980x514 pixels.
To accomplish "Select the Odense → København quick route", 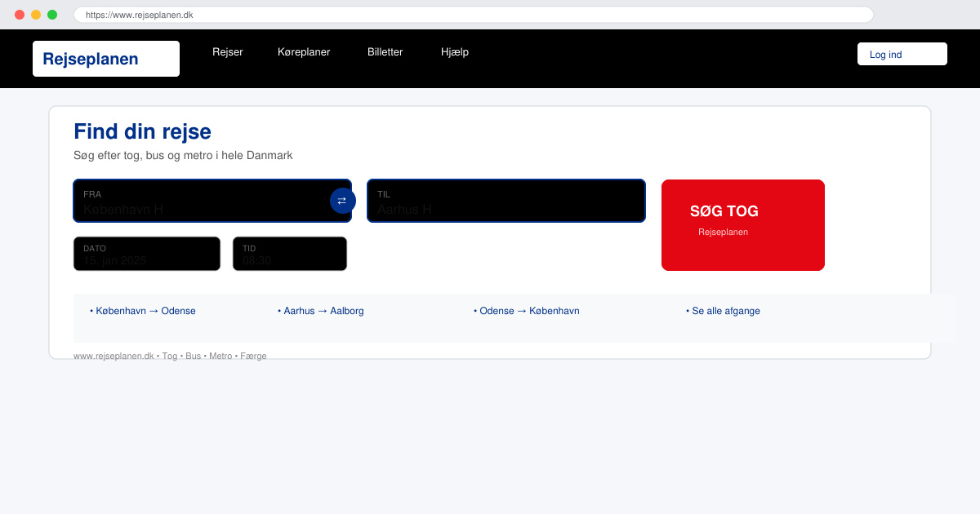I will pos(527,311).
